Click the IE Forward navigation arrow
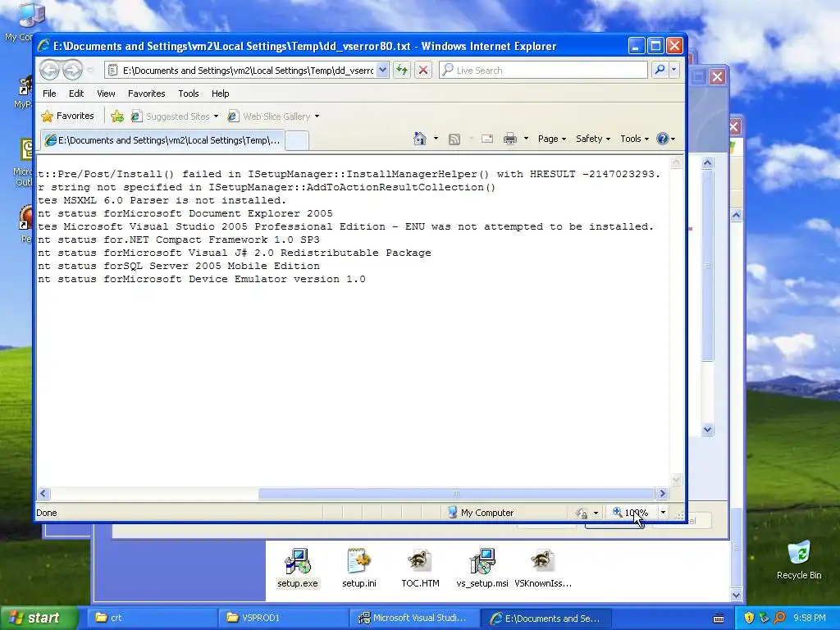This screenshot has height=630, width=840. coord(72,71)
